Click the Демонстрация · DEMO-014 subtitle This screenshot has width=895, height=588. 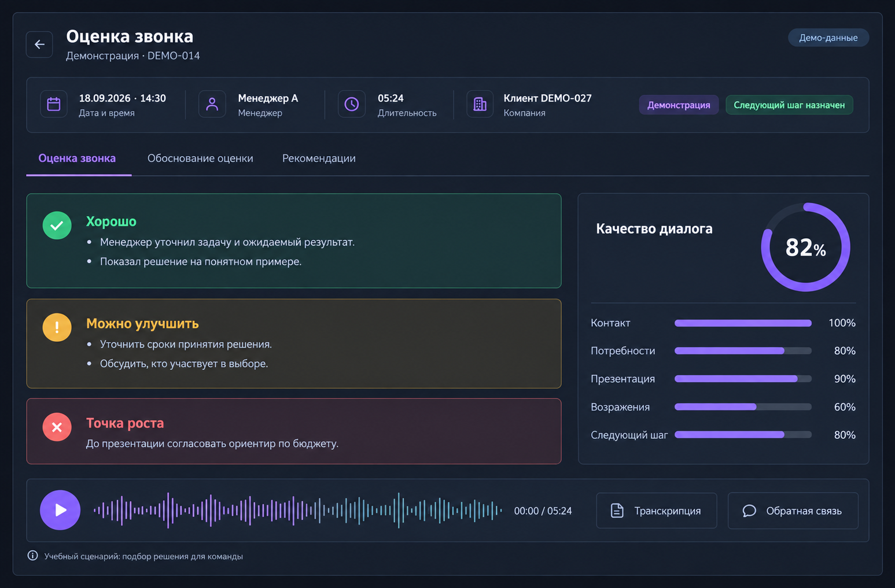coord(133,56)
